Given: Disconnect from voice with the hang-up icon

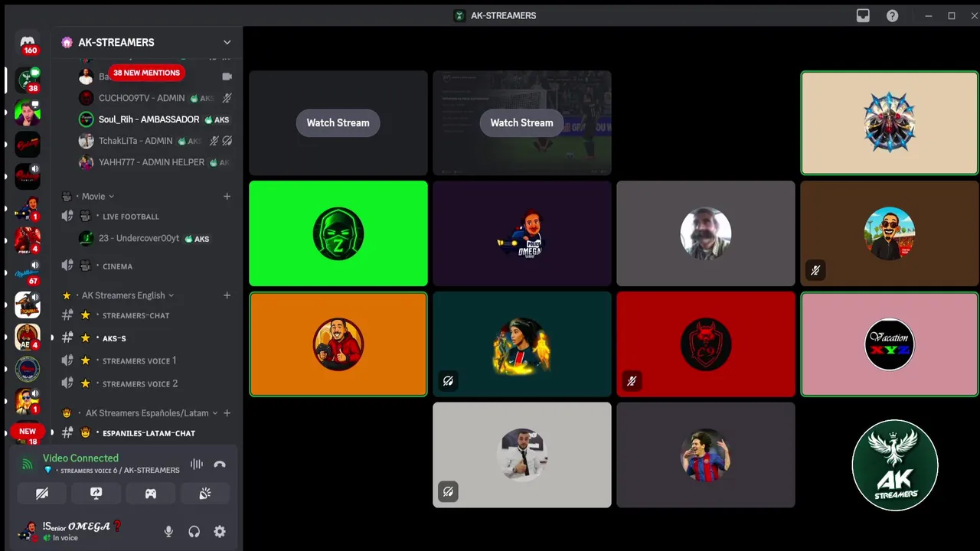Looking at the screenshot, I should click(220, 464).
